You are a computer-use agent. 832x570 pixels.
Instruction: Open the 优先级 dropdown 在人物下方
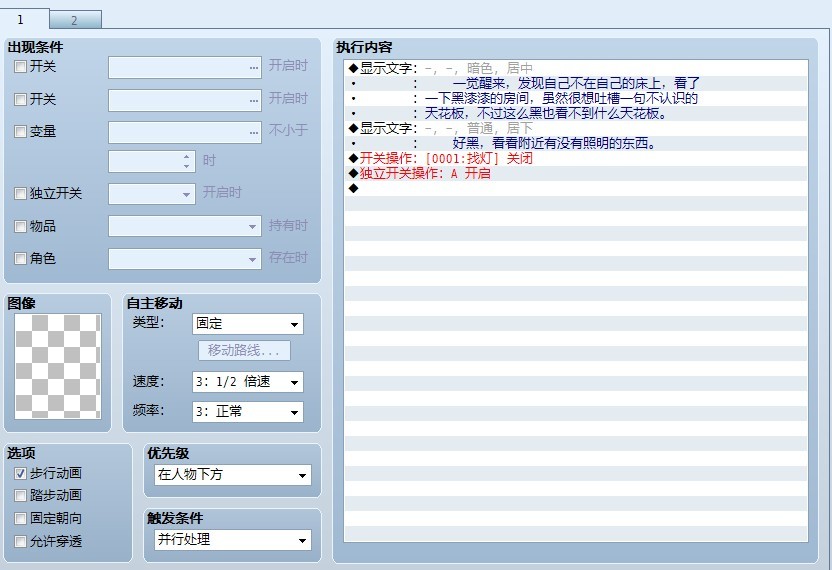(232, 475)
